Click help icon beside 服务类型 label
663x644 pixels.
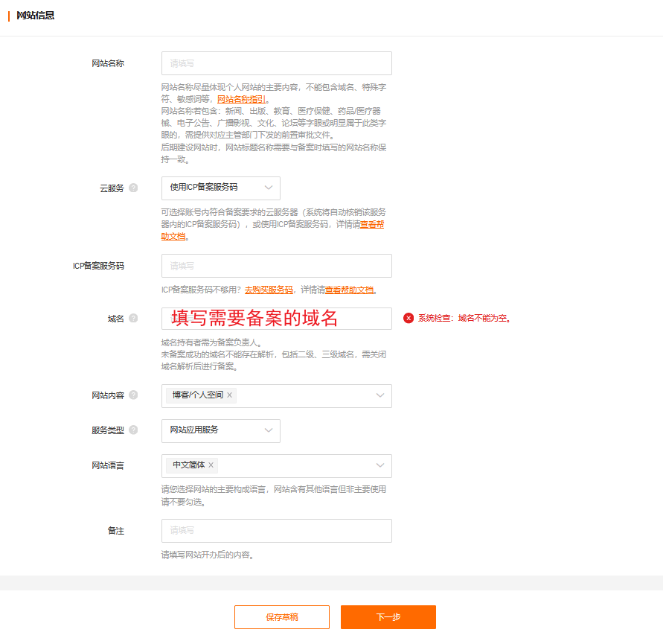click(133, 430)
